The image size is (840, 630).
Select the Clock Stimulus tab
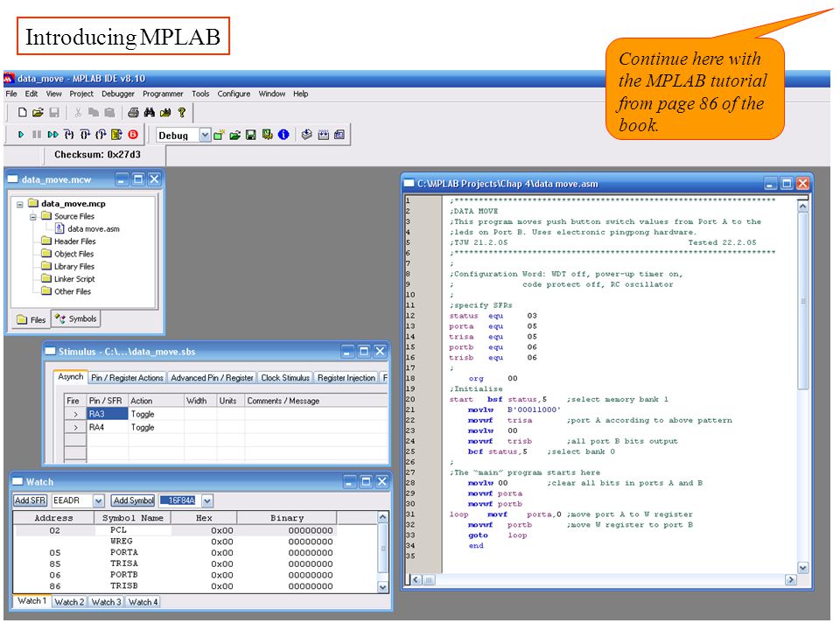point(285,378)
